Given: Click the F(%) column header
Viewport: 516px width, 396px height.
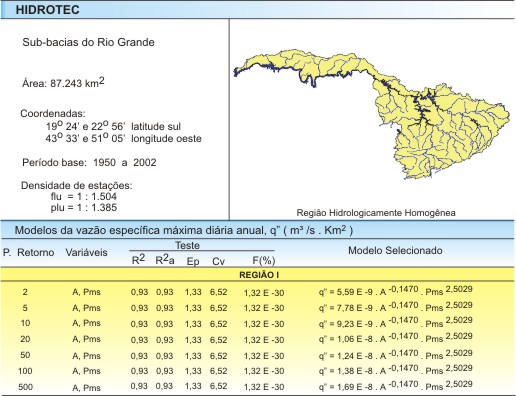Looking at the screenshot, I should 264,260.
